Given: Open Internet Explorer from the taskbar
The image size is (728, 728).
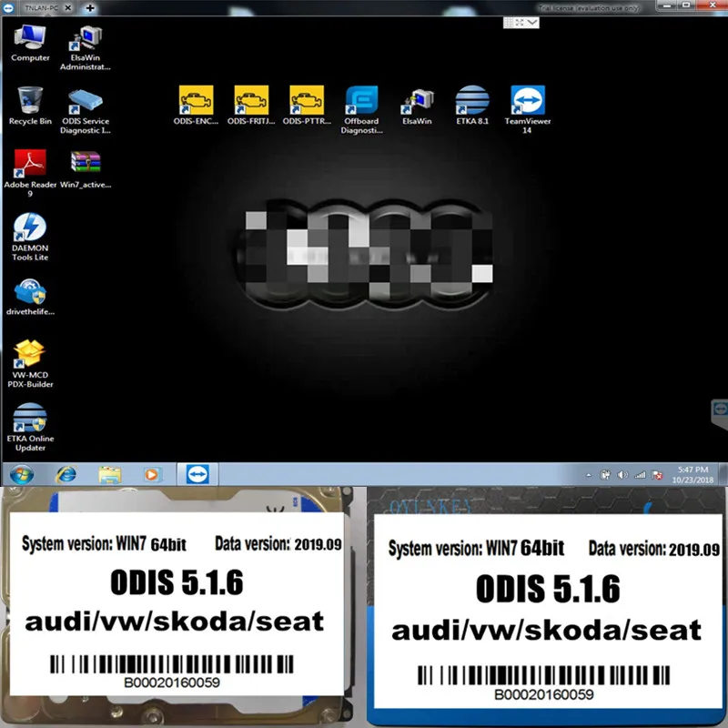Looking at the screenshot, I should point(66,474).
